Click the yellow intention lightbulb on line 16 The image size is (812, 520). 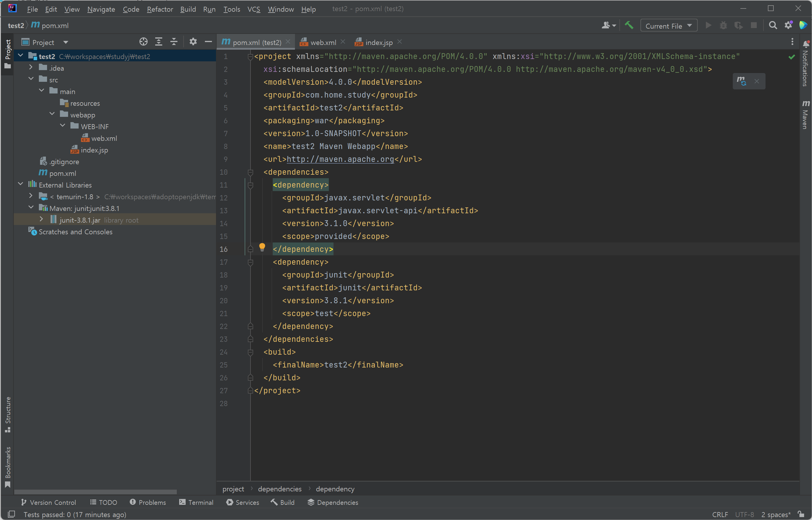262,247
